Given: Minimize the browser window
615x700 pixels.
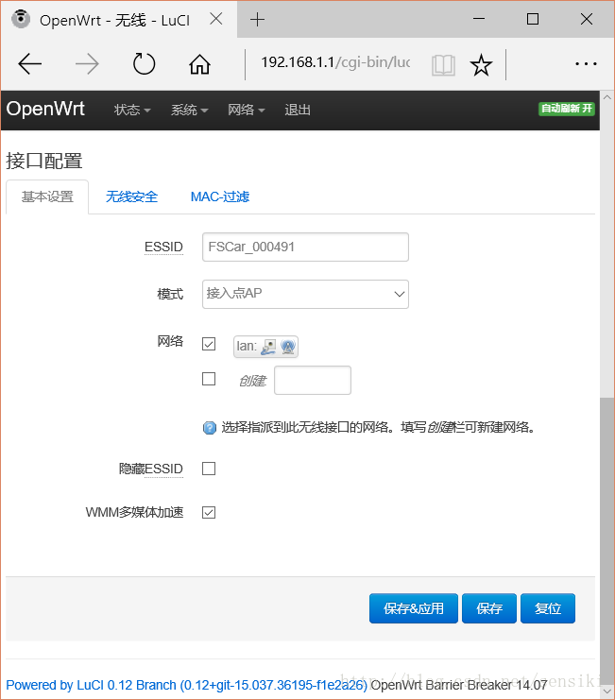Looking at the screenshot, I should pos(479,19).
